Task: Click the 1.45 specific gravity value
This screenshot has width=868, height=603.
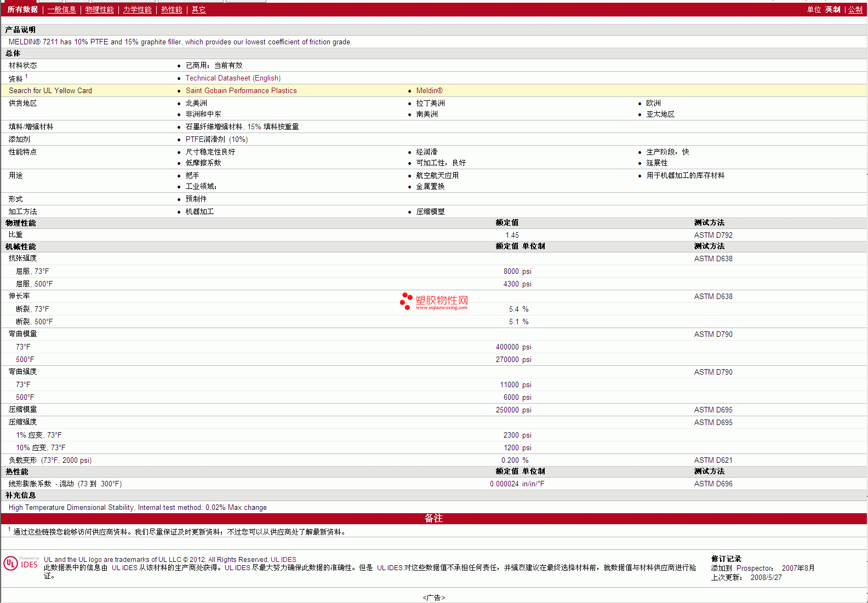Action: pos(512,236)
